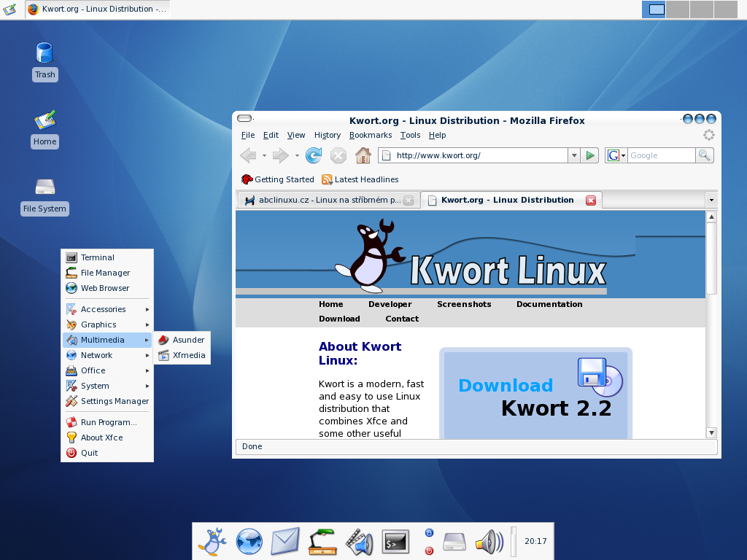Viewport: 747px width, 560px height.
Task: Open the Trash desktop icon
Action: [44, 61]
